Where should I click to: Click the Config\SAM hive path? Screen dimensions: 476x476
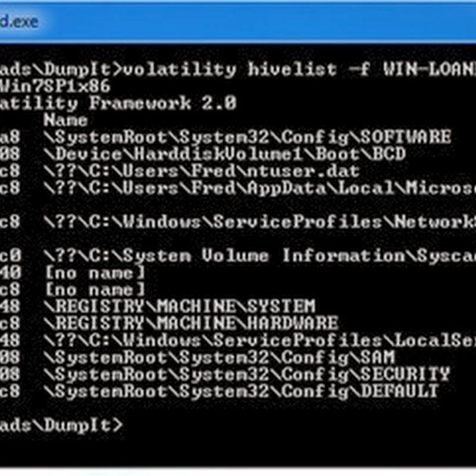pos(219,358)
